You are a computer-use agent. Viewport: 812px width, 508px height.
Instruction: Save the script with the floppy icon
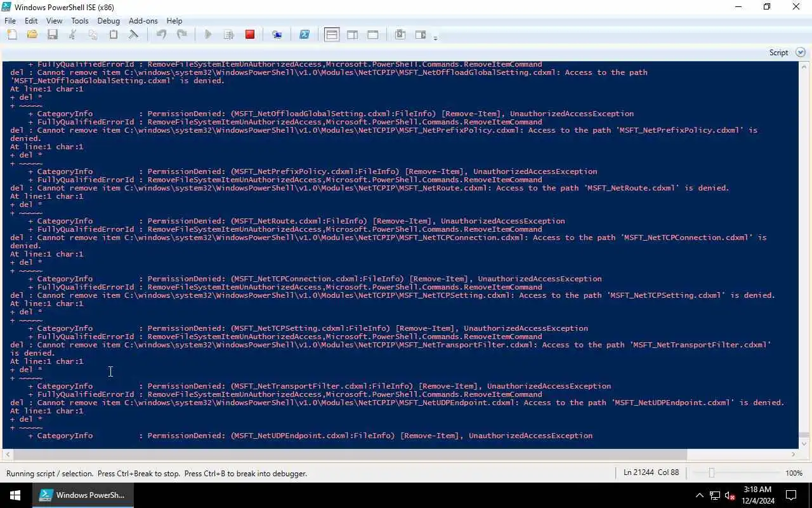[53, 35]
